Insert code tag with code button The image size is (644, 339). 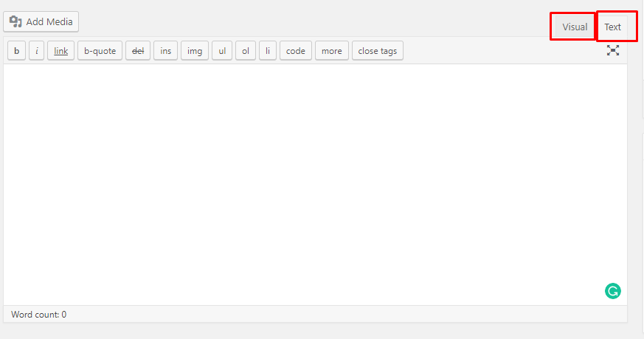[296, 51]
